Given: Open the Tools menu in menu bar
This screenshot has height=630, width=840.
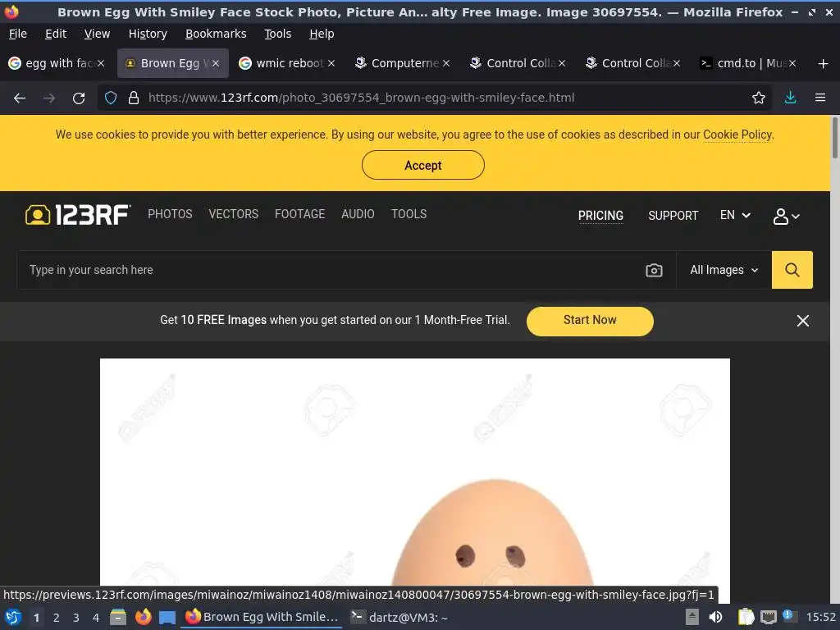Looking at the screenshot, I should click(277, 34).
